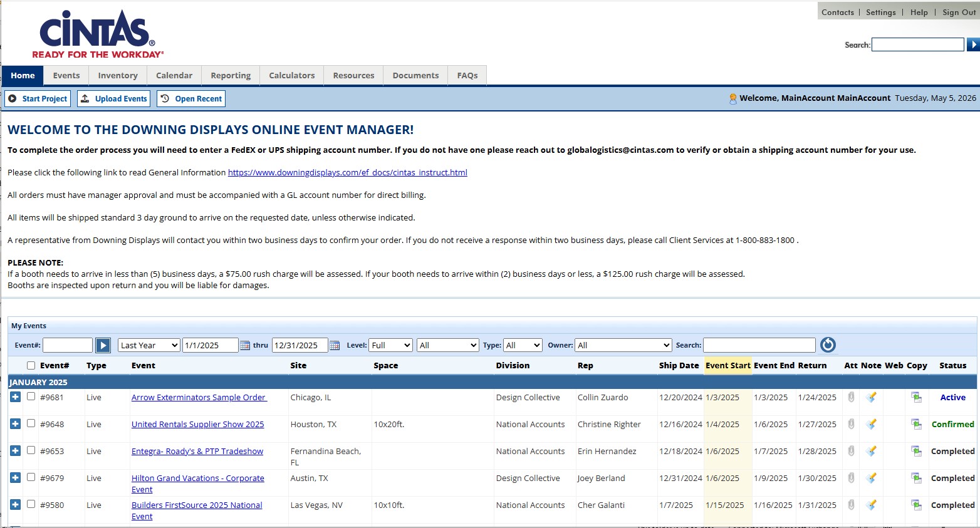Check the box for event #9681
Image resolution: width=980 pixels, height=528 pixels.
(x=31, y=396)
